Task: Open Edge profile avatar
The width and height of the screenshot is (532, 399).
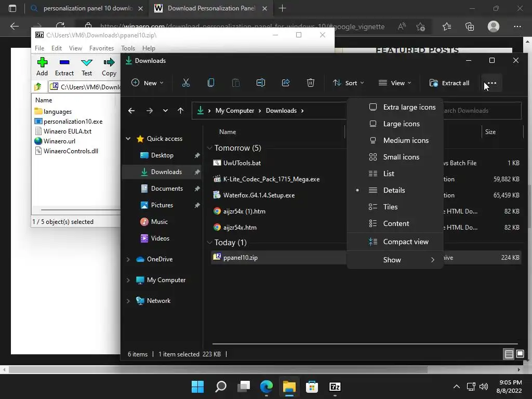Action: pos(494,26)
